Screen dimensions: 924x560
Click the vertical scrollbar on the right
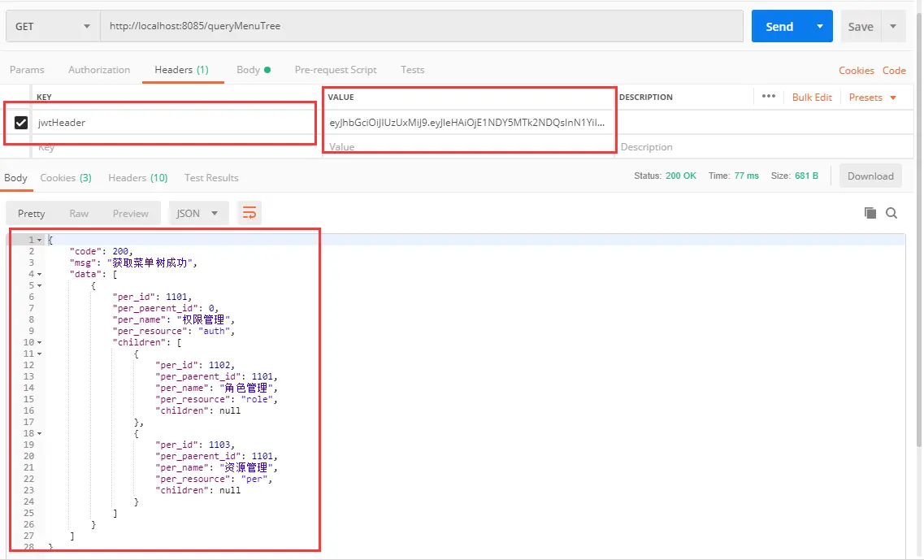(918, 230)
